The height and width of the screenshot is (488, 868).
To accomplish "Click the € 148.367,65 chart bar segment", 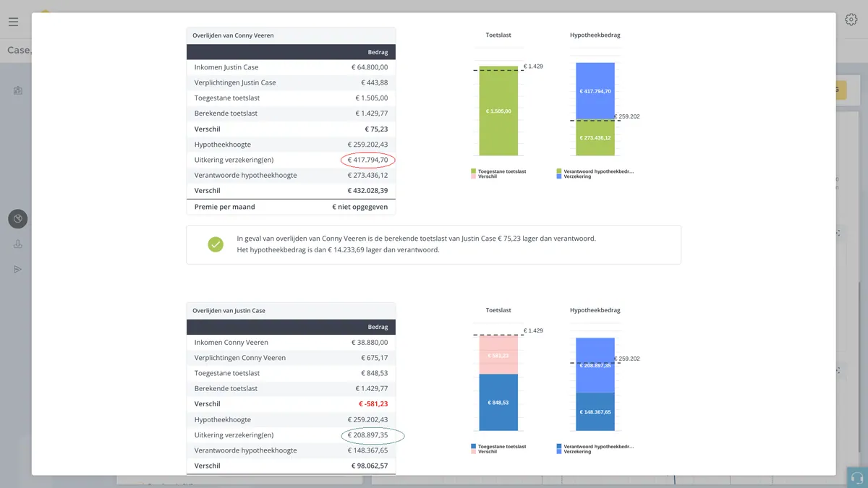I will point(595,412).
